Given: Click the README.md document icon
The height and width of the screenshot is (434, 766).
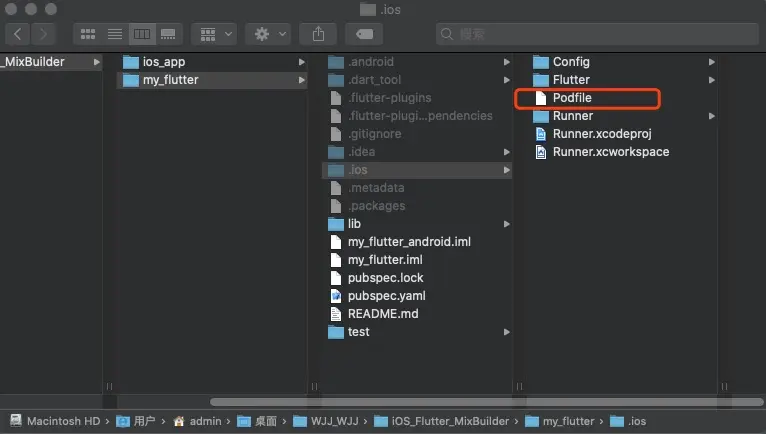Looking at the screenshot, I should click(336, 314).
